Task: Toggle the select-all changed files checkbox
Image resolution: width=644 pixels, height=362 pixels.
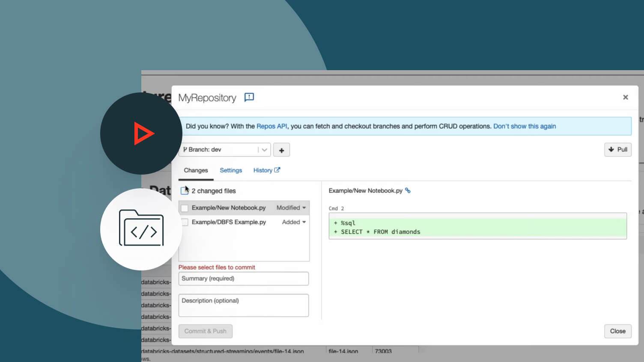Action: 185,191
